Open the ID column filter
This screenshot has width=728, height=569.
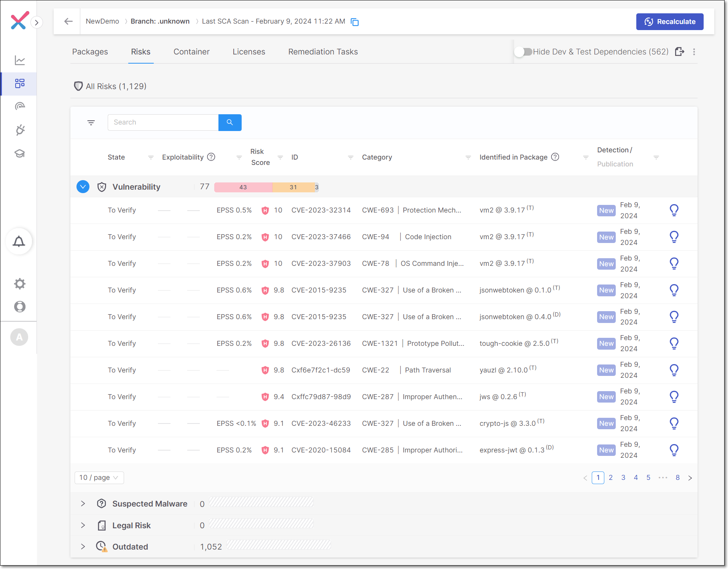350,157
